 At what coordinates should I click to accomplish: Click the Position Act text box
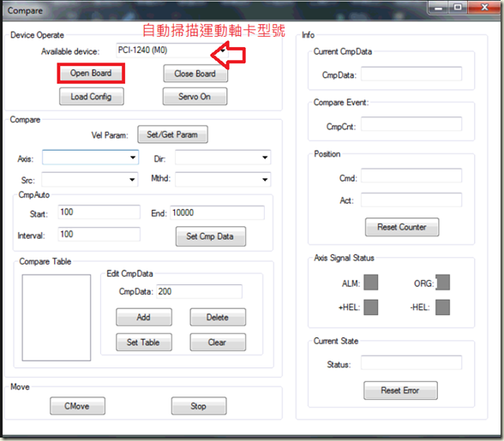coord(411,200)
